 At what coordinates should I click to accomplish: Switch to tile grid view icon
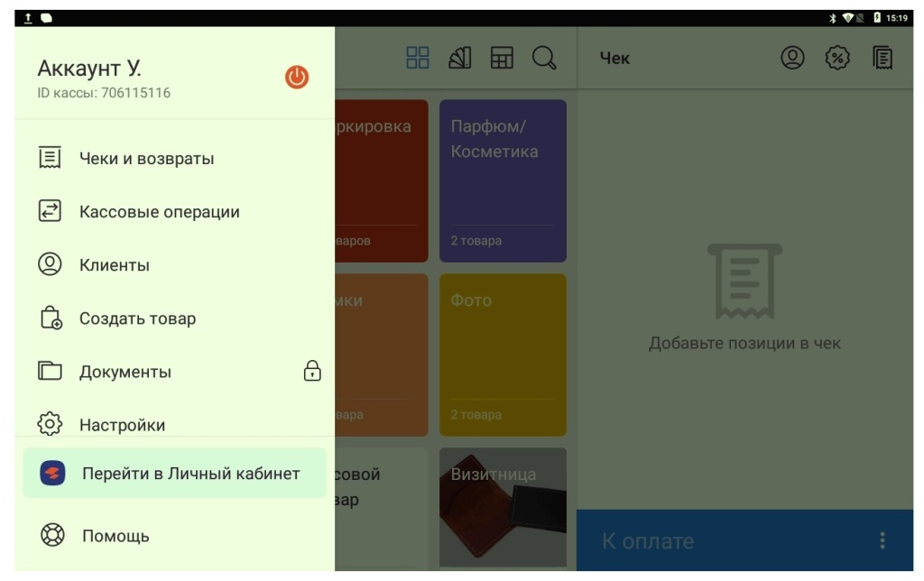[x=418, y=59]
